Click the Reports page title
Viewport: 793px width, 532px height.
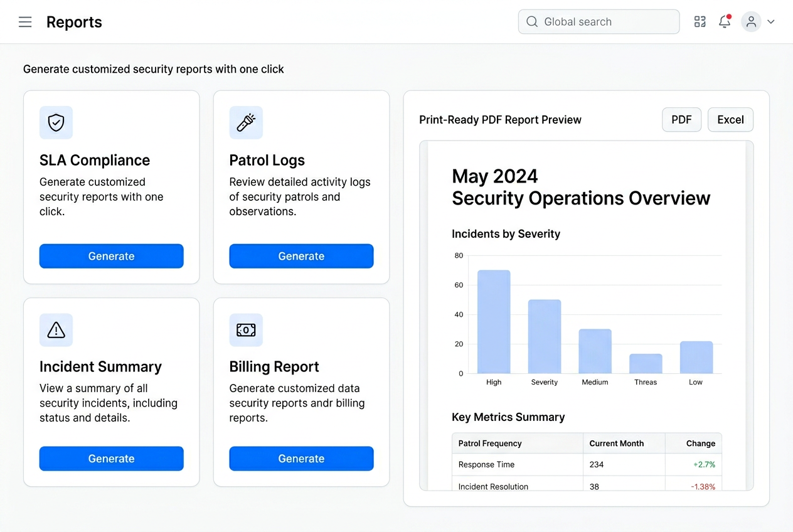click(74, 22)
